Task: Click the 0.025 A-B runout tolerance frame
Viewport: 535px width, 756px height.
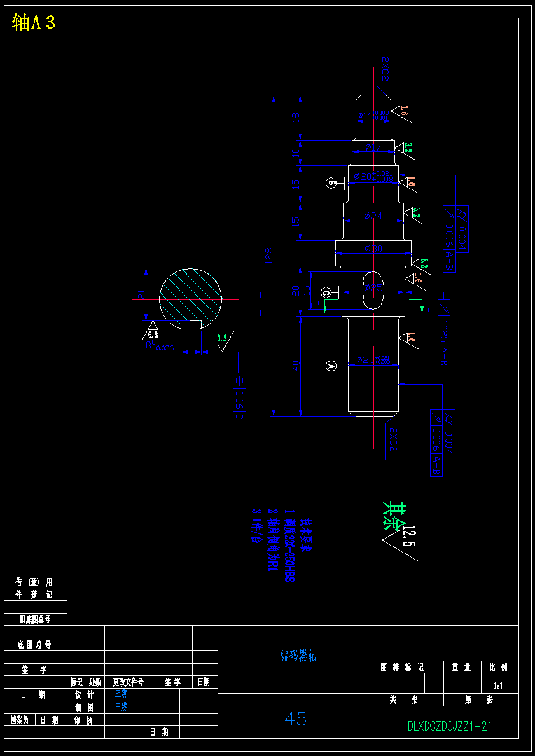Action: point(444,334)
